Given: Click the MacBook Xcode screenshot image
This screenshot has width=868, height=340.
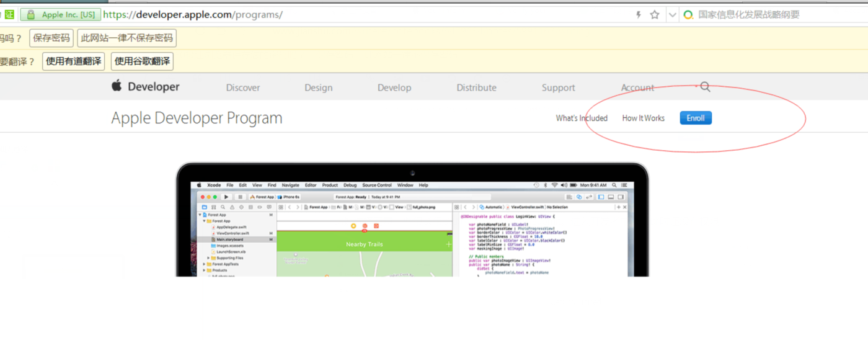Looking at the screenshot, I should 412,220.
